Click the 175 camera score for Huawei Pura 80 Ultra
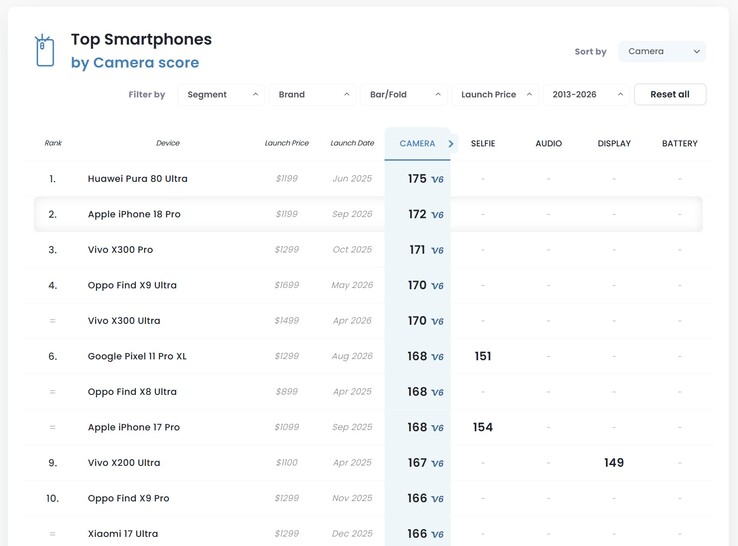 [417, 179]
